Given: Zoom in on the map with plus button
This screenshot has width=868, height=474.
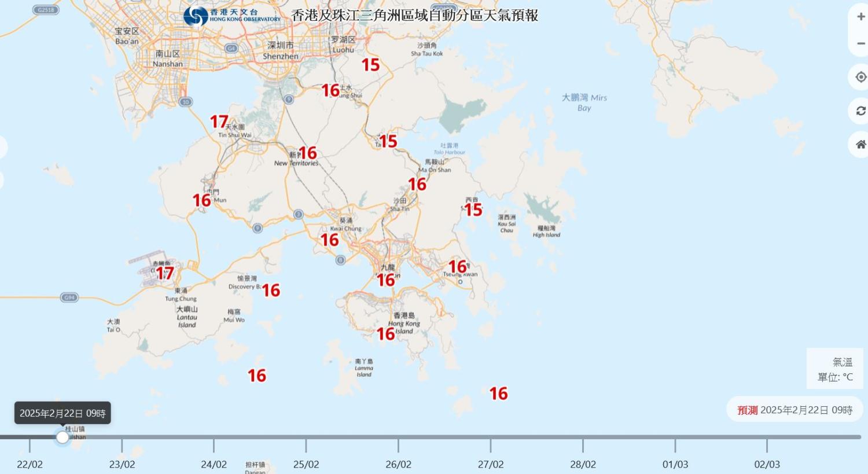Looking at the screenshot, I should [x=860, y=17].
